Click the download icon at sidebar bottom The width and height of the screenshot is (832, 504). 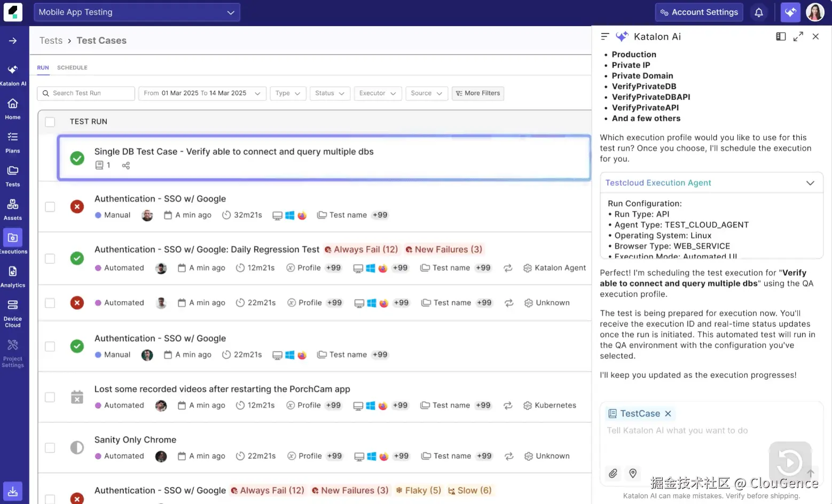(13, 491)
